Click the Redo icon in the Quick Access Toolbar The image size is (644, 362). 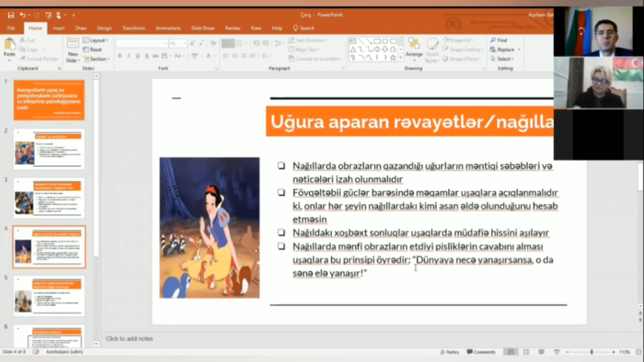click(x=37, y=15)
